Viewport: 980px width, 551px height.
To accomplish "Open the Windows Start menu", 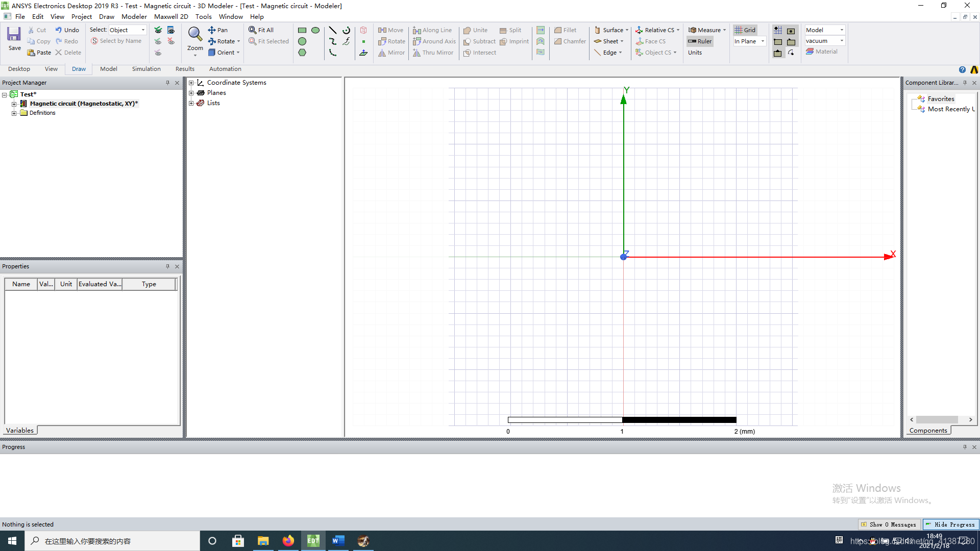I will [x=12, y=541].
